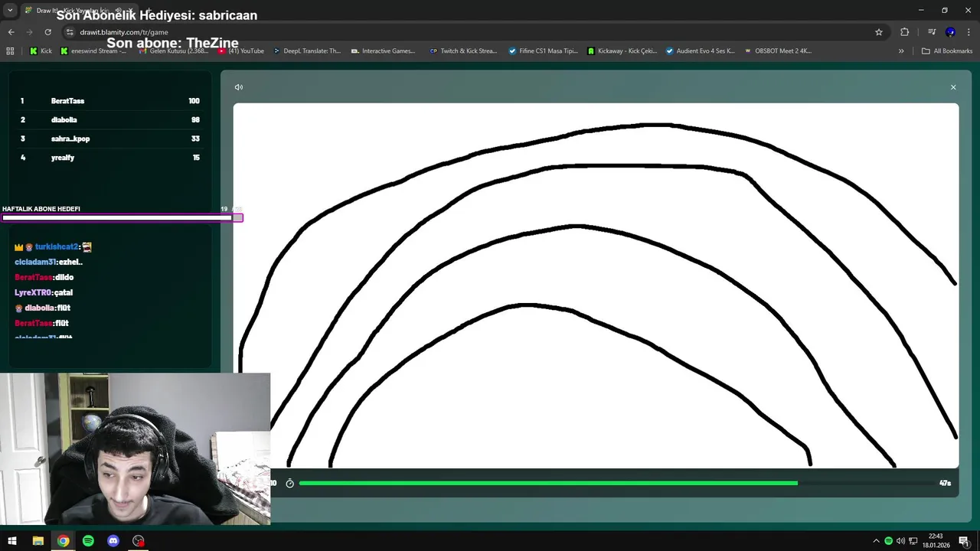The height and width of the screenshot is (551, 980).
Task: Click inside the white drawing canvas
Action: tap(596, 285)
